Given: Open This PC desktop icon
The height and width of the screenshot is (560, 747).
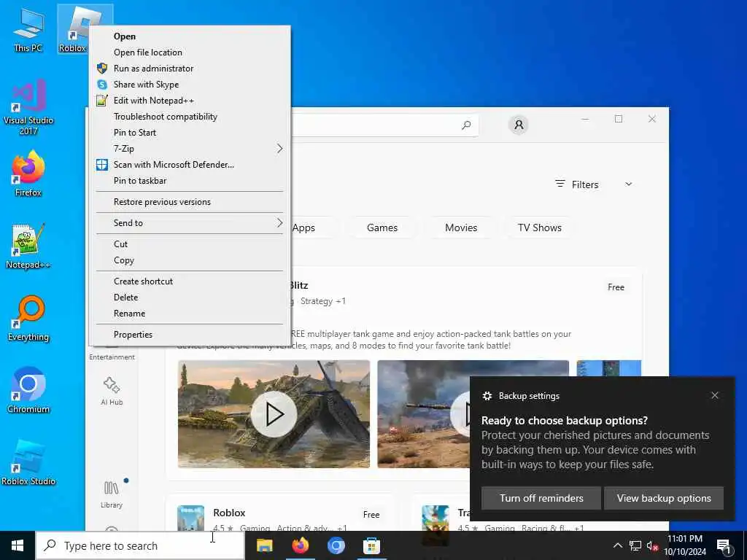Looking at the screenshot, I should [28, 29].
